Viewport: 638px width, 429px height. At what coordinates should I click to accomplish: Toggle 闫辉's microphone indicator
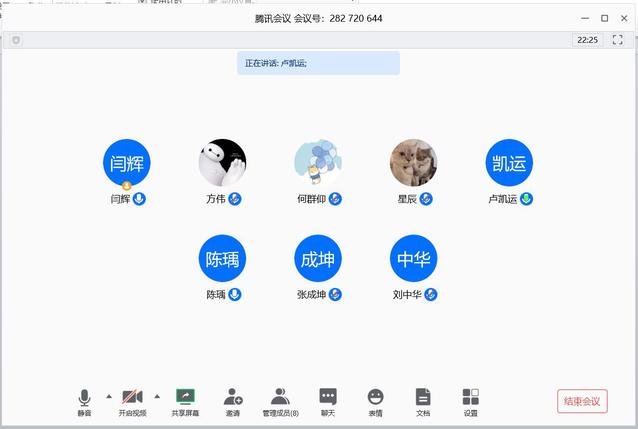140,199
